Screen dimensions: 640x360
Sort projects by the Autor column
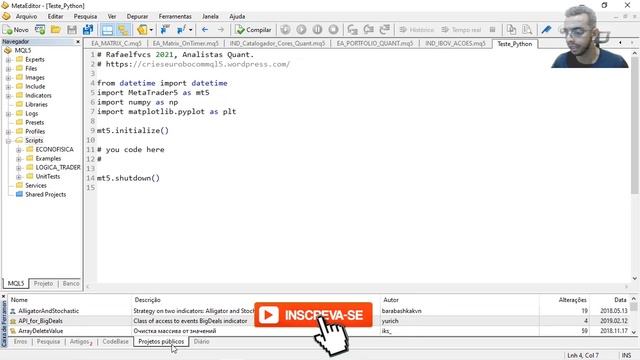pos(460,300)
